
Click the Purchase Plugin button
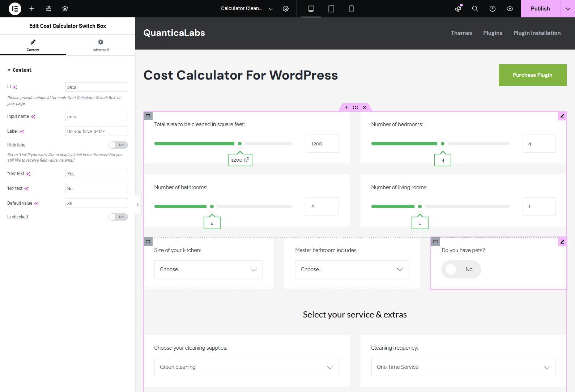[533, 75]
